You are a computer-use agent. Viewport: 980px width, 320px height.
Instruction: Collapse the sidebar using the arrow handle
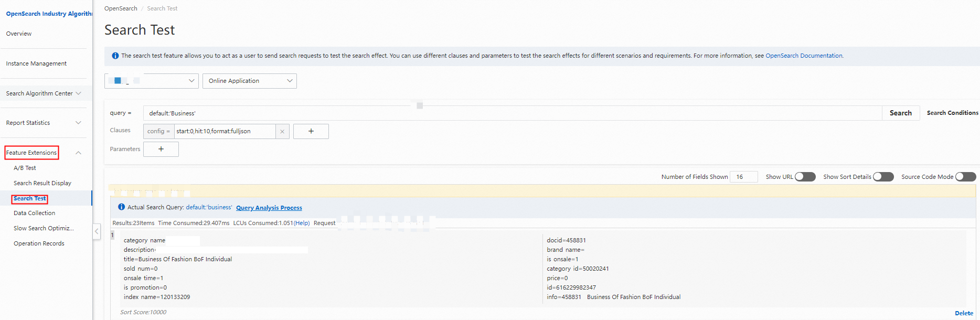pyautogui.click(x=97, y=231)
